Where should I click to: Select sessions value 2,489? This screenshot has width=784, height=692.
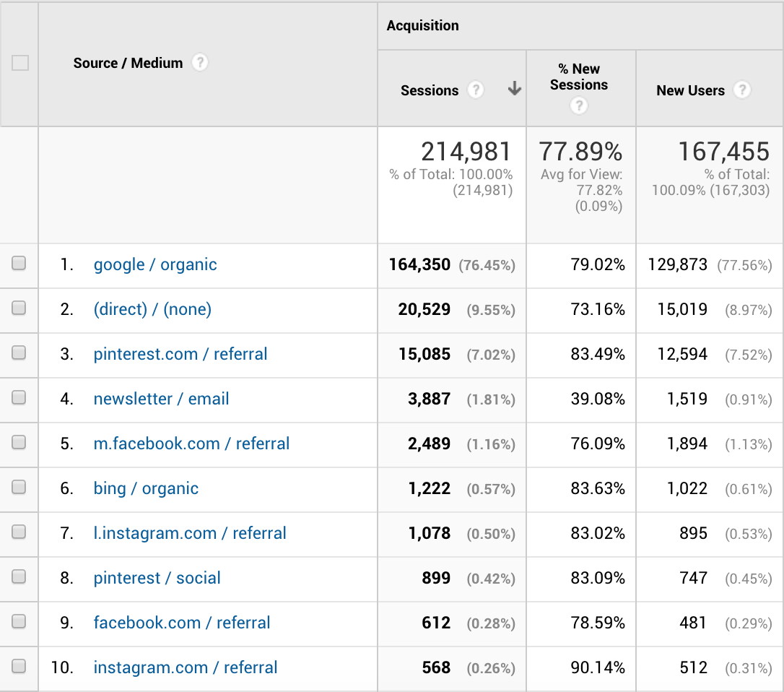point(429,444)
